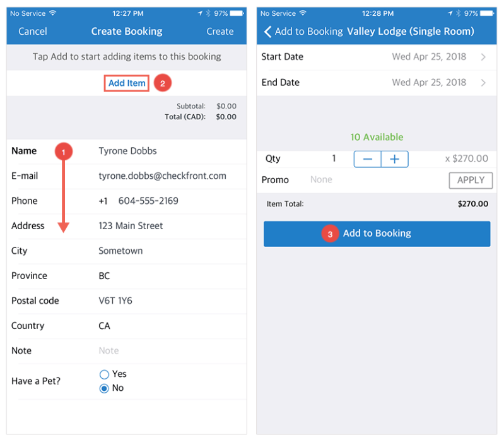Select Yes for Have a Pet
The width and height of the screenshot is (504, 442).
(x=104, y=374)
